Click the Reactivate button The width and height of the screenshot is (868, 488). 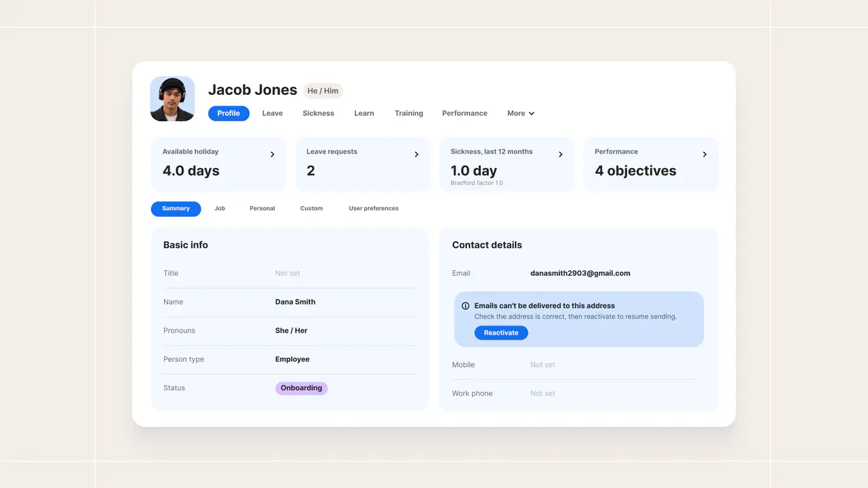coord(501,333)
